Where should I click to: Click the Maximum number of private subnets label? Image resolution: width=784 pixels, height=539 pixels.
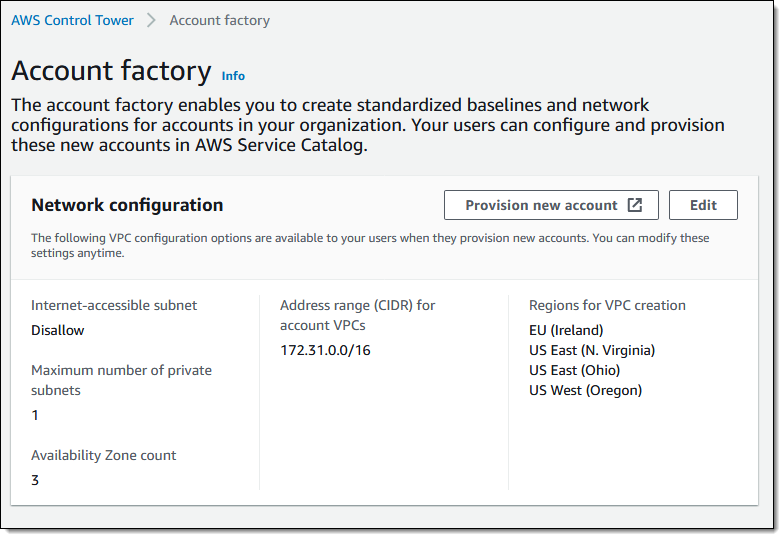coord(121,380)
